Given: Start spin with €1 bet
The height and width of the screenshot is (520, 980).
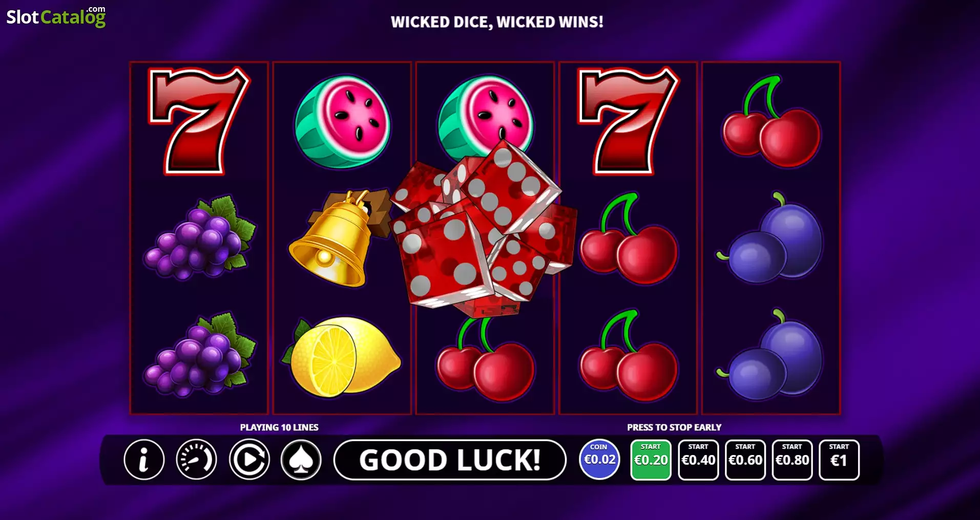Looking at the screenshot, I should click(839, 460).
